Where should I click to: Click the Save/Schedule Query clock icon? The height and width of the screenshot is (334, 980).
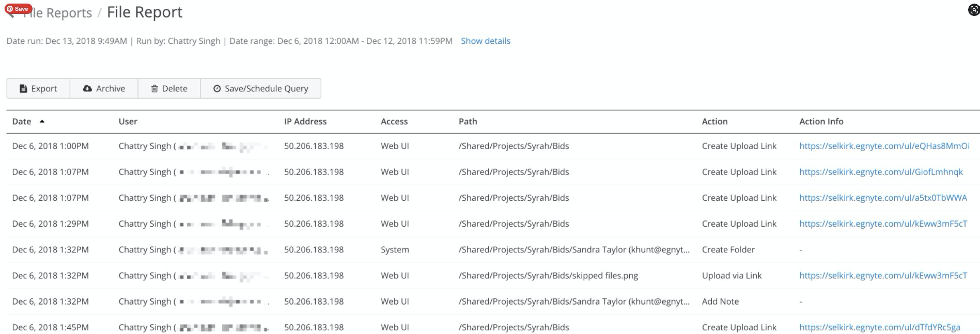[x=217, y=89]
